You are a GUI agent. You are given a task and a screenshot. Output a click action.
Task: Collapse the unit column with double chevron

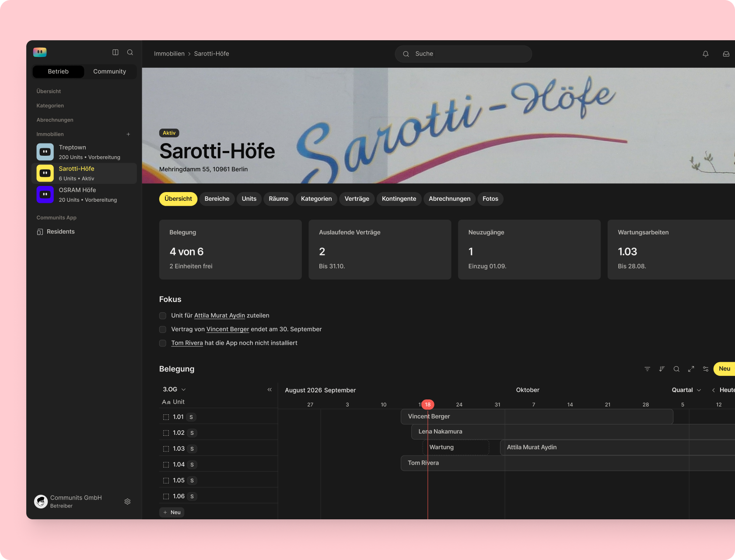click(269, 389)
